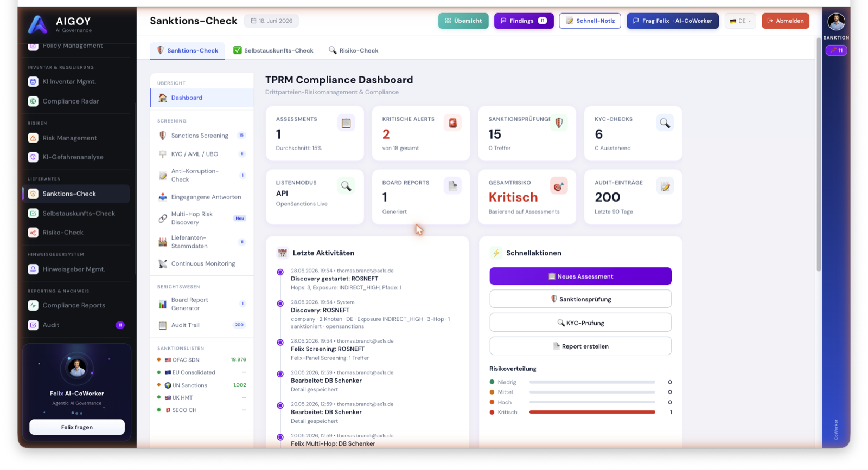Open Compliance Radar sidebar icon
The width and height of the screenshot is (868, 470).
(33, 101)
